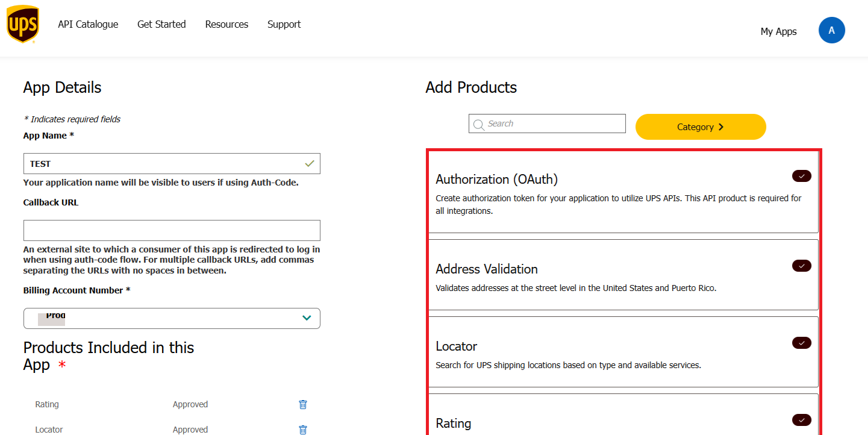Select the Authorization (OAuth) product title
868x435 pixels.
(496, 179)
